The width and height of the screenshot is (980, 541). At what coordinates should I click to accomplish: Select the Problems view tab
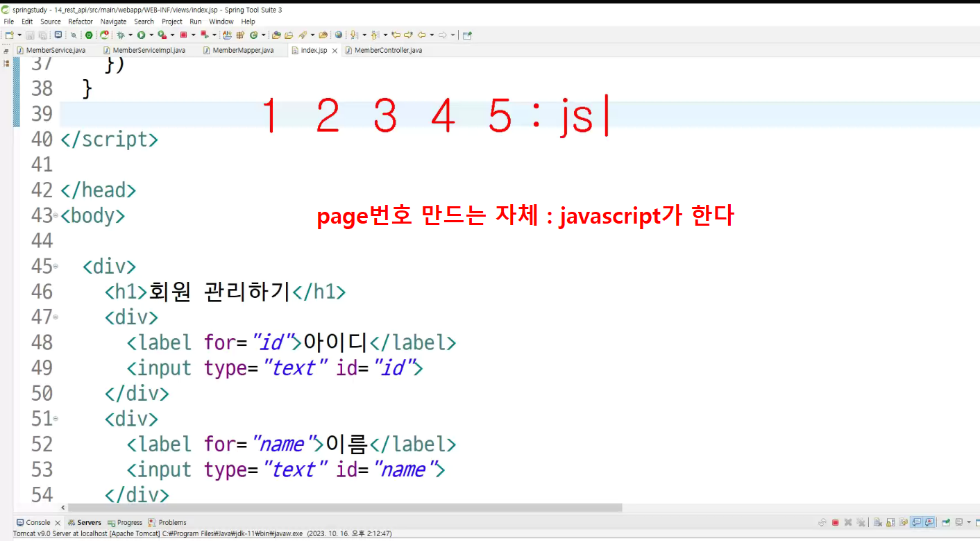(167, 522)
